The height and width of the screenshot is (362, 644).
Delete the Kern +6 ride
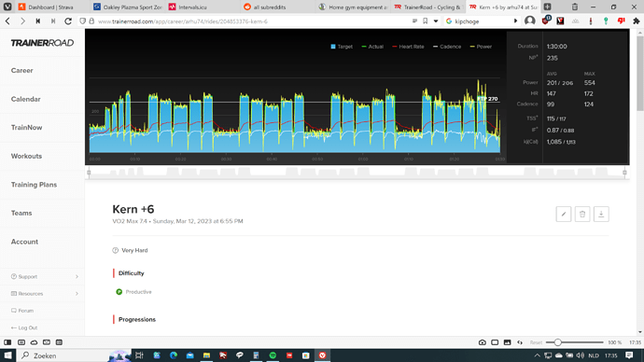pyautogui.click(x=582, y=215)
